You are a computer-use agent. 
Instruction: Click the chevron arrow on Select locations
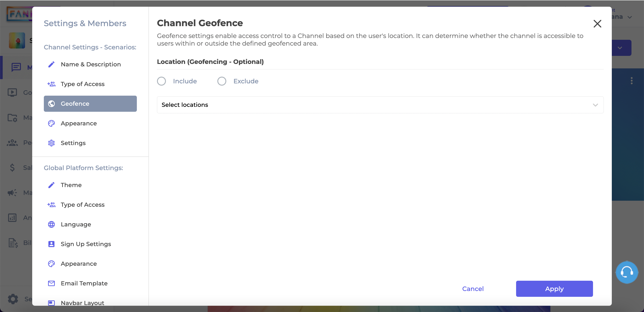pyautogui.click(x=595, y=105)
